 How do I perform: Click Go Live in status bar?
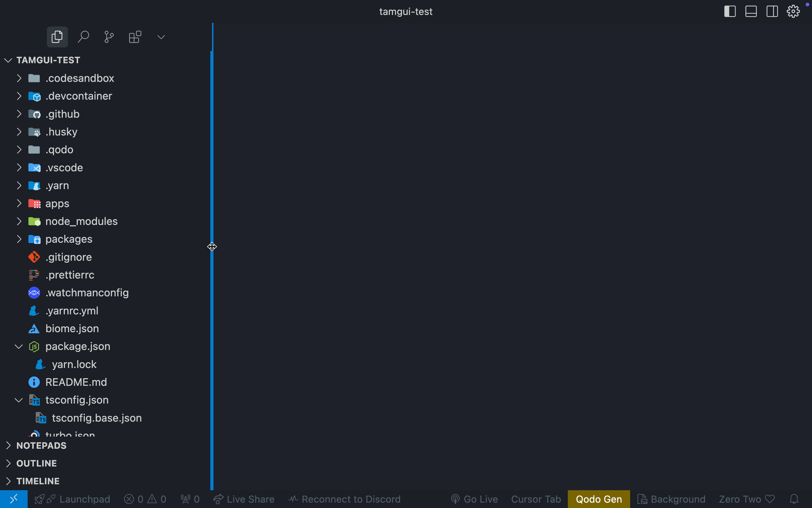pos(474,499)
